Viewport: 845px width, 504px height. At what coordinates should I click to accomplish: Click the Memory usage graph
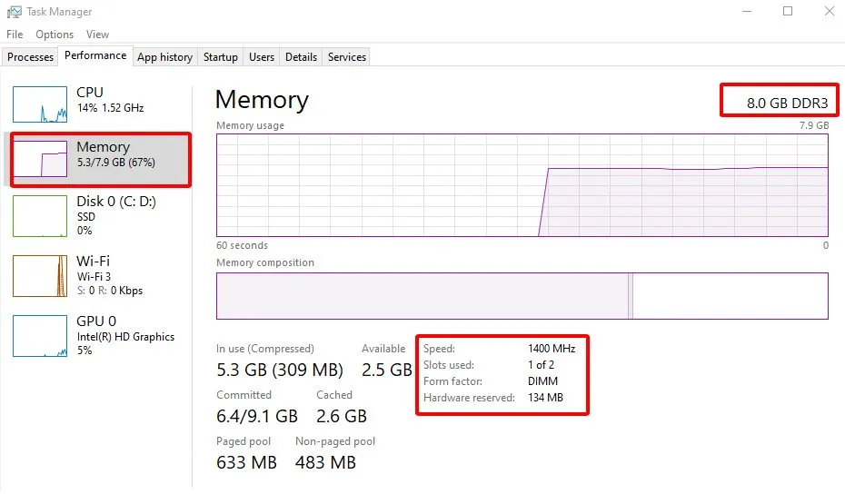[x=522, y=185]
